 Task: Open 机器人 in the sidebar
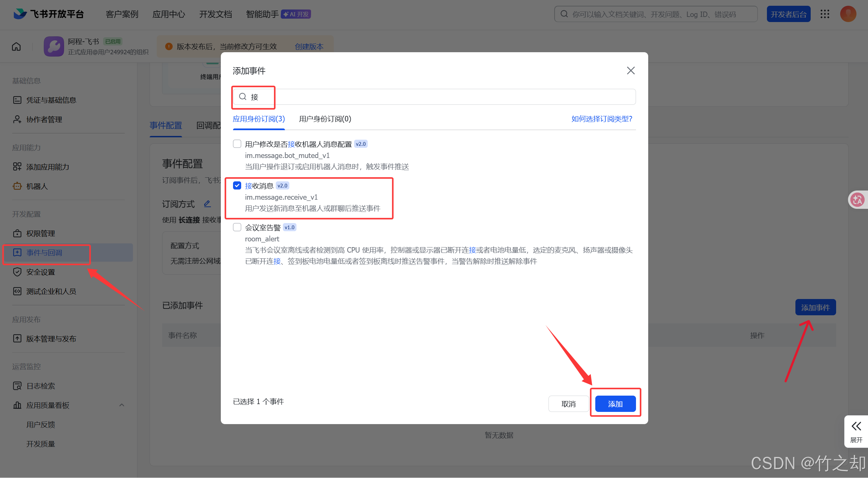click(x=37, y=186)
